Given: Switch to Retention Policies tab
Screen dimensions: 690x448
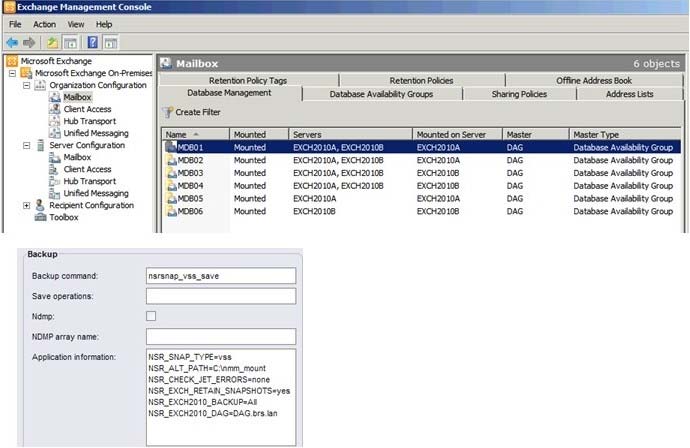Looking at the screenshot, I should (x=421, y=81).
